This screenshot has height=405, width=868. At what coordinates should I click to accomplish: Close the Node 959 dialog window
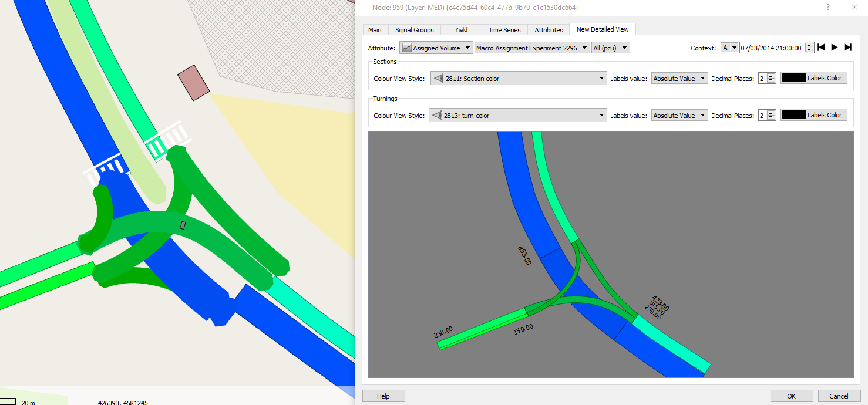pyautogui.click(x=854, y=8)
